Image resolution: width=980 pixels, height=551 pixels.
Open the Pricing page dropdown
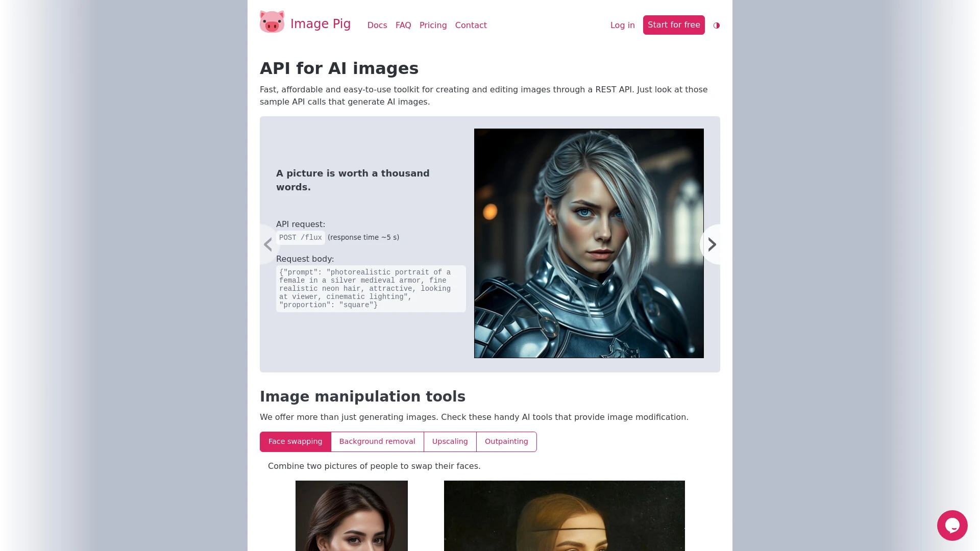pyautogui.click(x=433, y=25)
